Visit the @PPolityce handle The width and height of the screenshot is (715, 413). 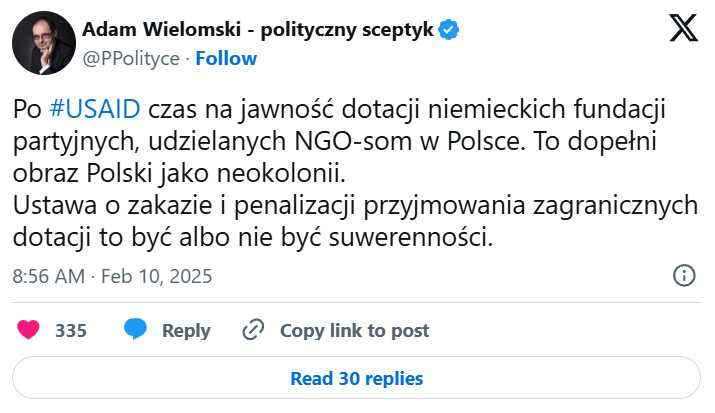pos(131,58)
